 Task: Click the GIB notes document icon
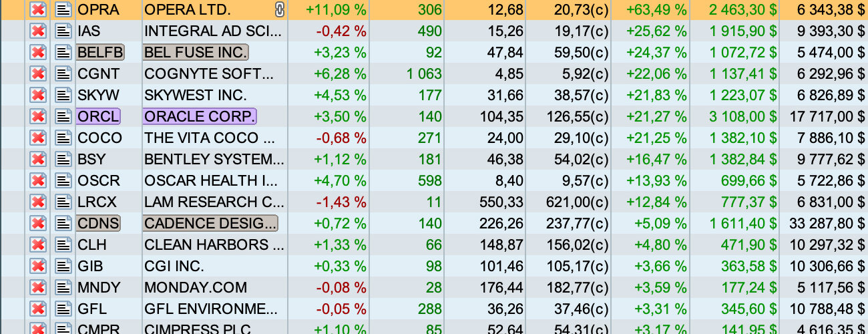(63, 267)
